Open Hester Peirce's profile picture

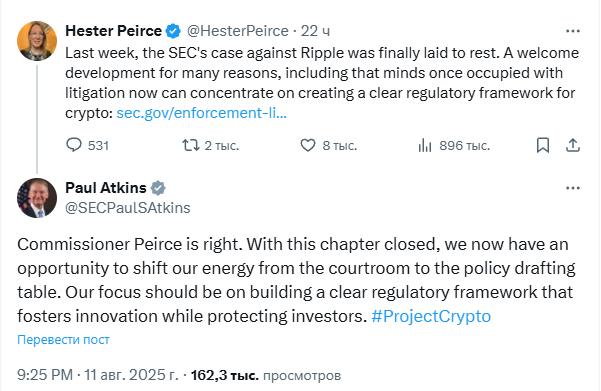[x=37, y=41]
